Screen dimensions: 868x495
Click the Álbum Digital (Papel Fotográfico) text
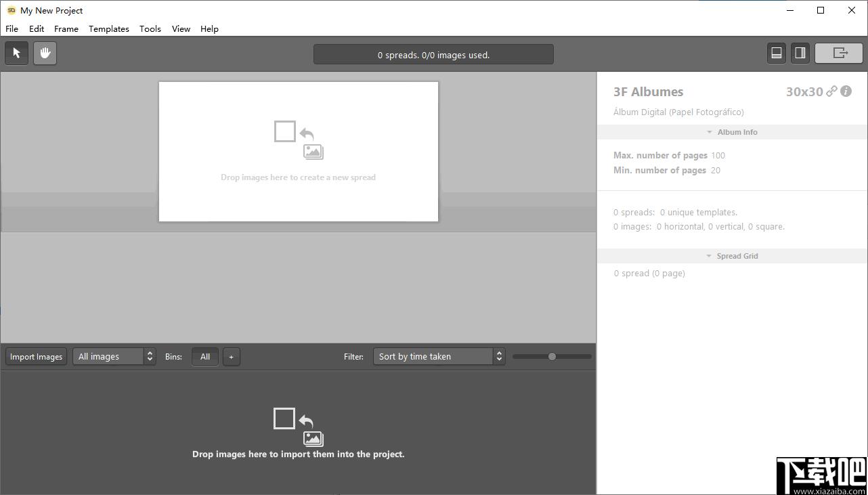(x=678, y=112)
